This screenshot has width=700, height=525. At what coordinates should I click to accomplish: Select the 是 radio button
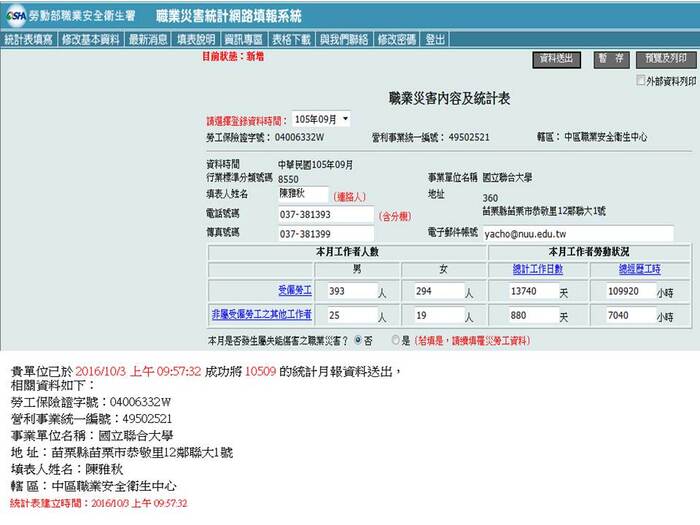pyautogui.click(x=395, y=340)
